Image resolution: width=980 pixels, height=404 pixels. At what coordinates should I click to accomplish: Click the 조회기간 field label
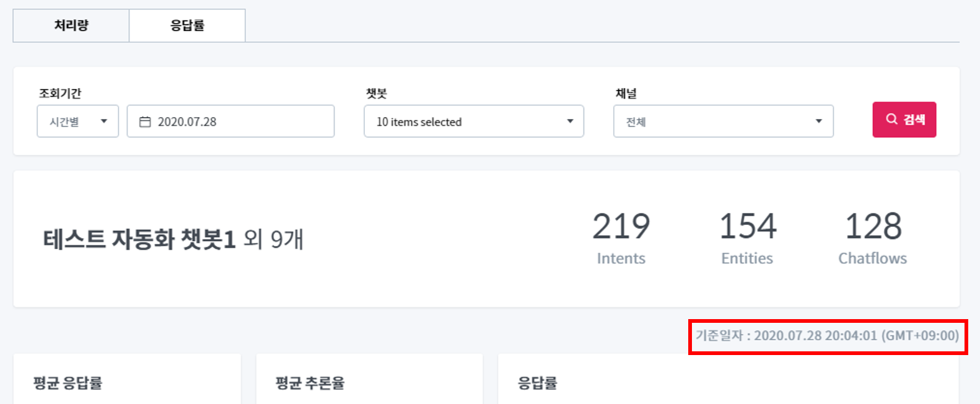pyautogui.click(x=60, y=94)
